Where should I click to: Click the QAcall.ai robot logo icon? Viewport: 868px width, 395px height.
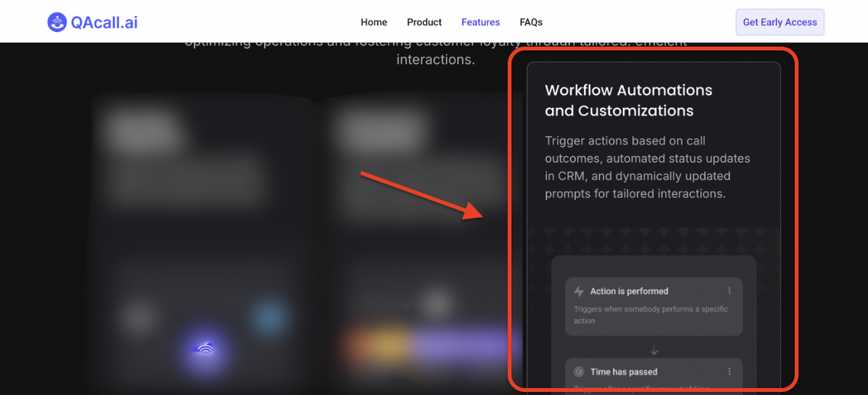(x=56, y=22)
